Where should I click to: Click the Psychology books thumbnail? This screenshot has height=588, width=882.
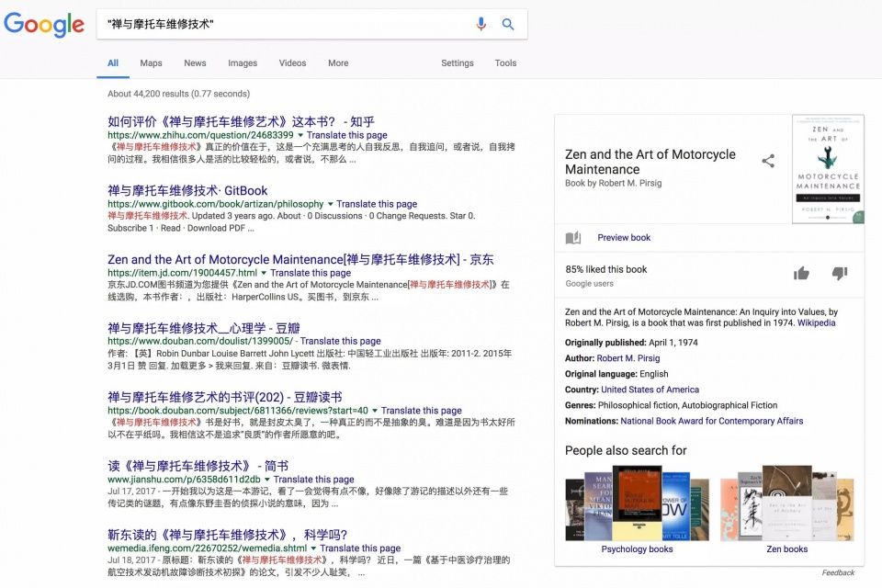coord(638,503)
